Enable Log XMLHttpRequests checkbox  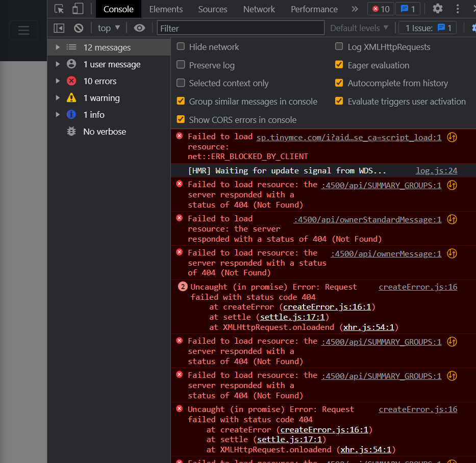pyautogui.click(x=339, y=46)
